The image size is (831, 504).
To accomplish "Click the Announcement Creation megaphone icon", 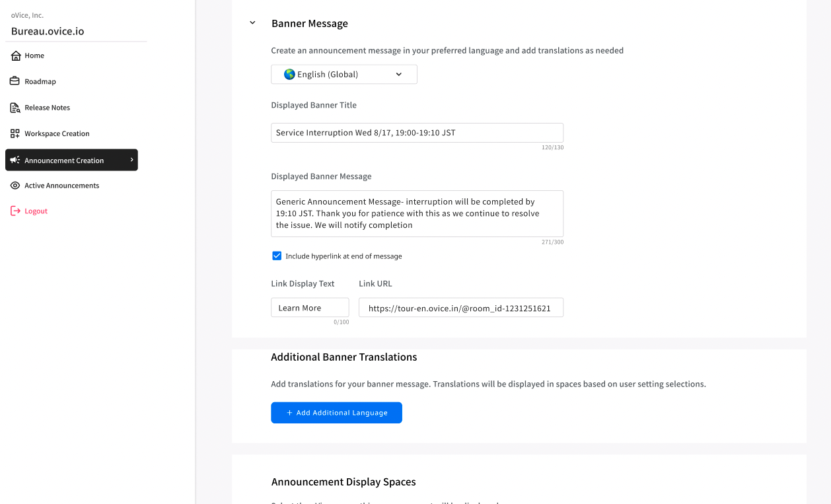I will [15, 160].
